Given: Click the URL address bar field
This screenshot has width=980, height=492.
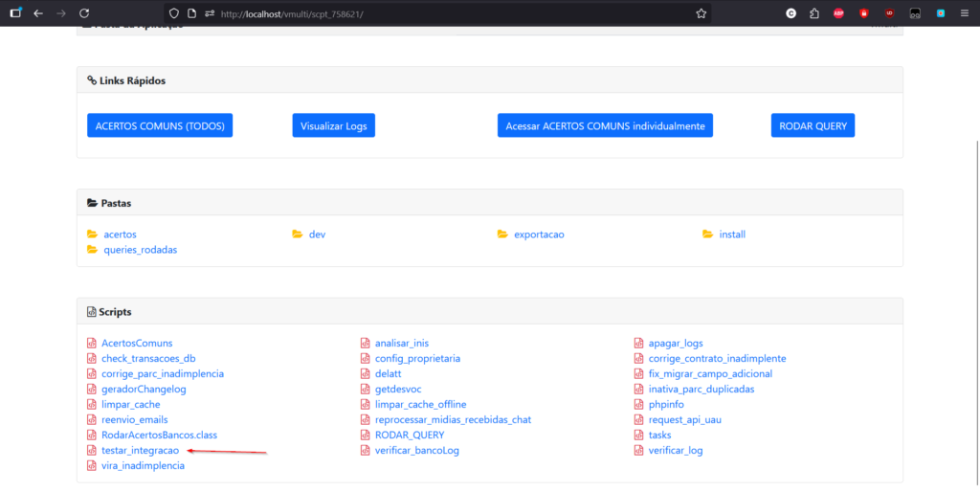Looking at the screenshot, I should click(x=431, y=13).
